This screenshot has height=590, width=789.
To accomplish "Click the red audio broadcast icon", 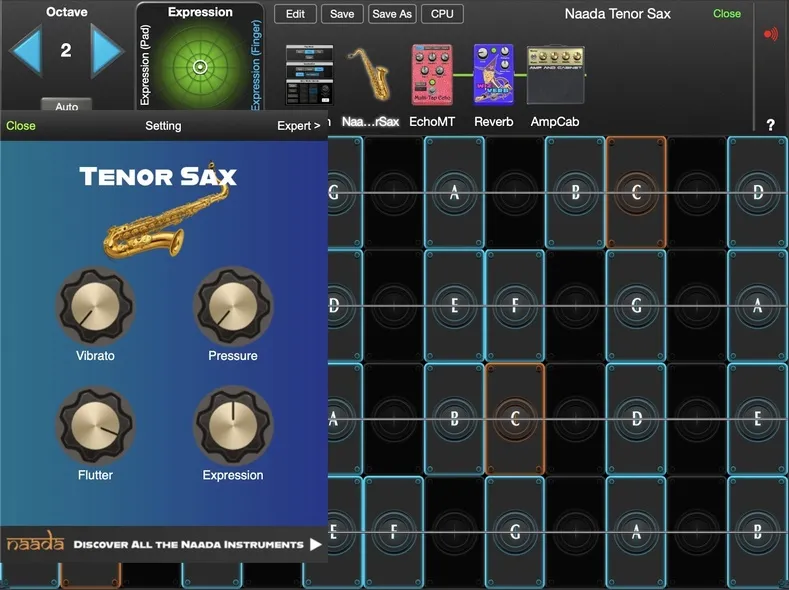I will (x=771, y=34).
